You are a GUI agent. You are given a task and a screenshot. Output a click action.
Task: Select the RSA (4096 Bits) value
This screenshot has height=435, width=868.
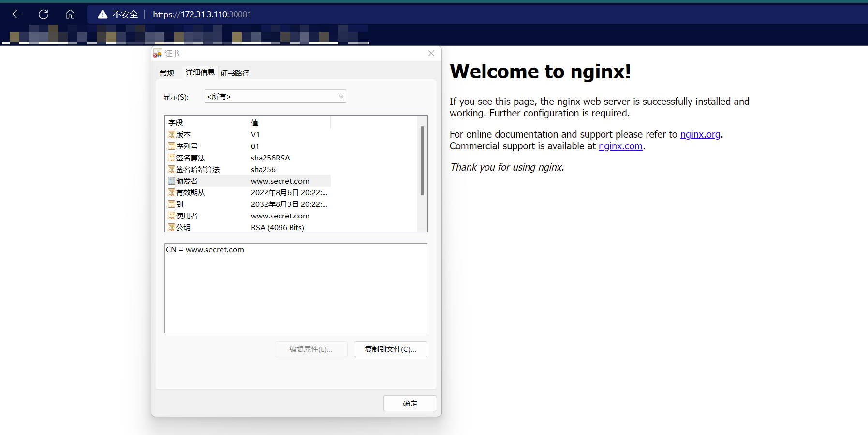pos(278,227)
